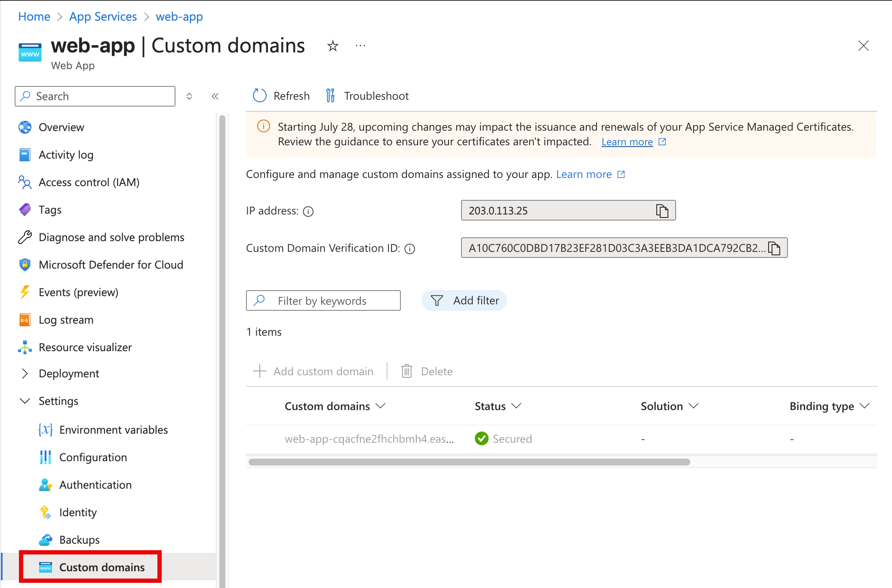Open Microsoft Defender for Cloud
The image size is (892, 588).
tap(111, 264)
